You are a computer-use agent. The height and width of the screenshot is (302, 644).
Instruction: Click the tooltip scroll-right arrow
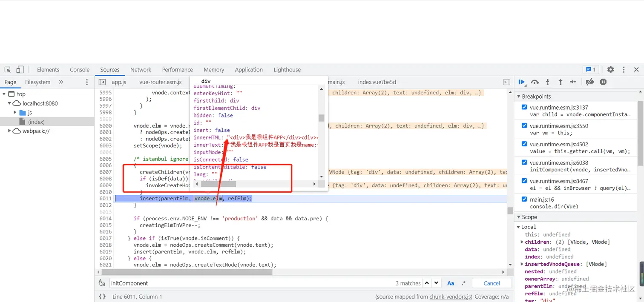(x=315, y=184)
